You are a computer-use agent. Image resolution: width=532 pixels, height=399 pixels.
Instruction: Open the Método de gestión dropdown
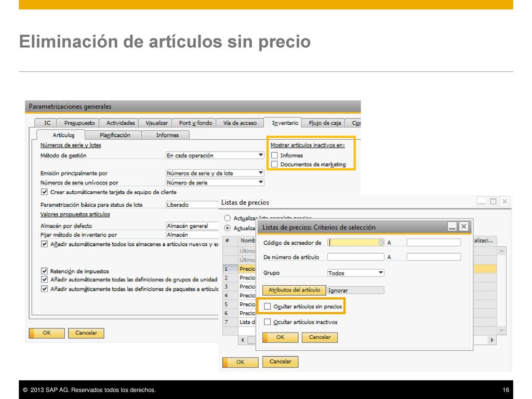[215, 155]
